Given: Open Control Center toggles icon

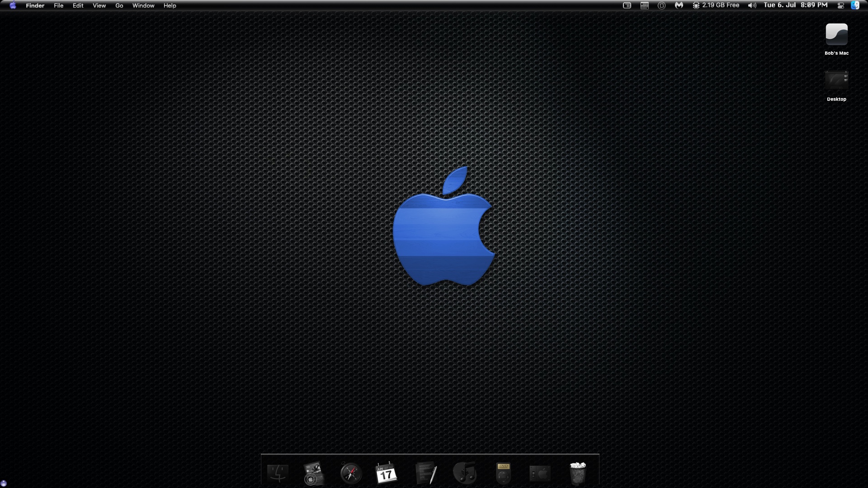Looking at the screenshot, I should 840,5.
